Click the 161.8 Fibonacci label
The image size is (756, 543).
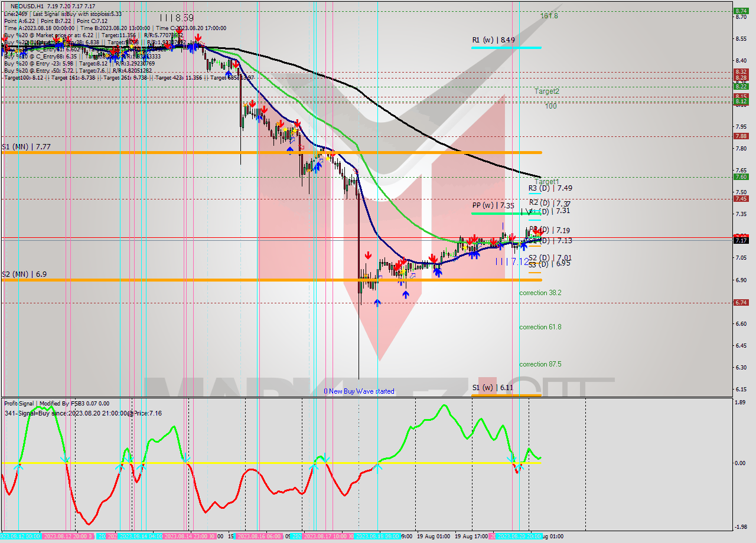coord(549,16)
